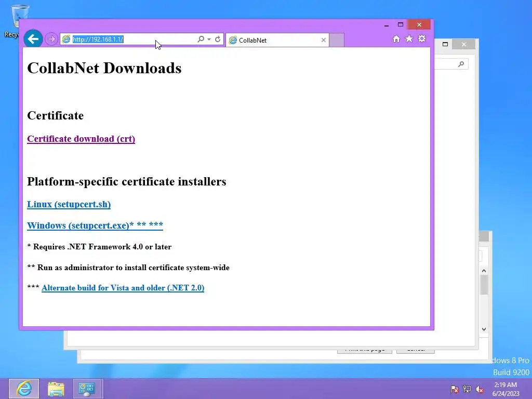
Task: Open the address bar autocomplete dropdown arrow
Action: (209, 39)
